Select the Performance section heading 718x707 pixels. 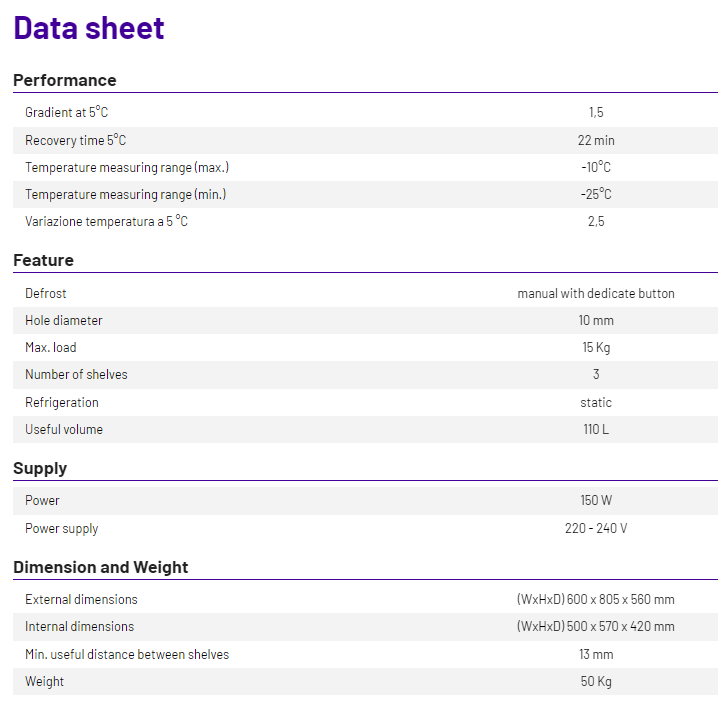pos(65,80)
